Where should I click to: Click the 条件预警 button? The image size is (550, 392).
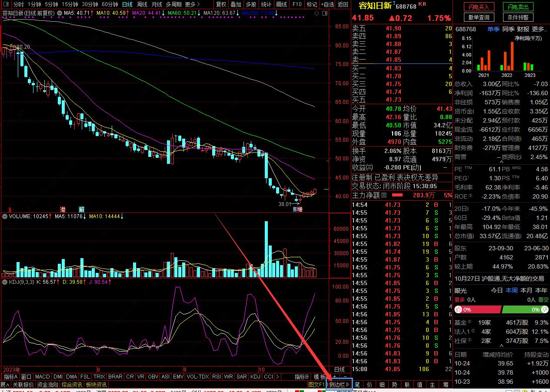518,17
